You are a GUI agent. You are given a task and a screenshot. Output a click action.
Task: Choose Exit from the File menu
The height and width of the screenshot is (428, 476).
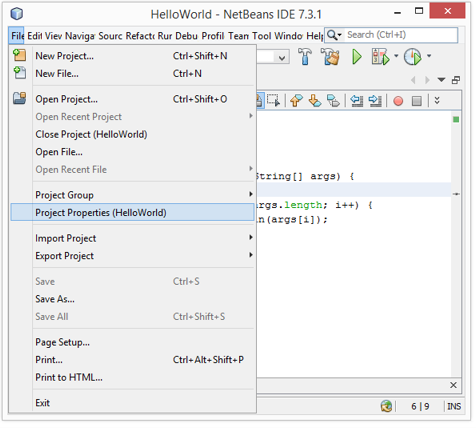[132, 403]
